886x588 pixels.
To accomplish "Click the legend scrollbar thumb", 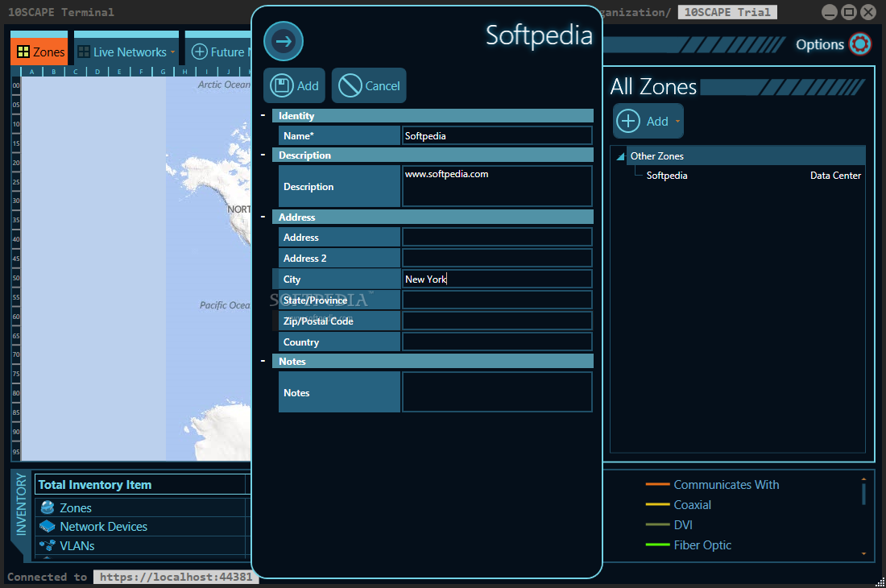I will pyautogui.click(x=863, y=495).
